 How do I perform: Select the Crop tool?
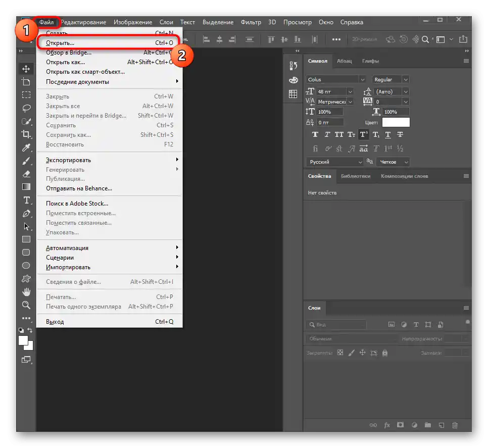[x=26, y=134]
